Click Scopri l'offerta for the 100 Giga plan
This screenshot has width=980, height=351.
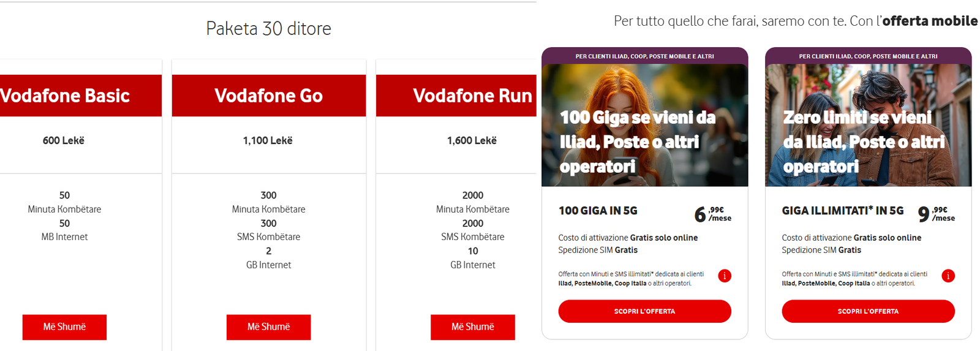(644, 311)
